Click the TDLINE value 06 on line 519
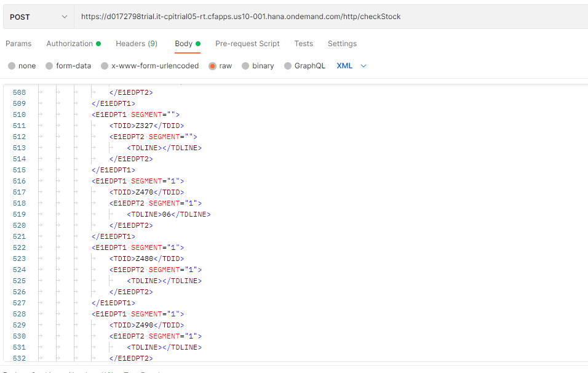The height and width of the screenshot is (373, 588). tap(165, 214)
